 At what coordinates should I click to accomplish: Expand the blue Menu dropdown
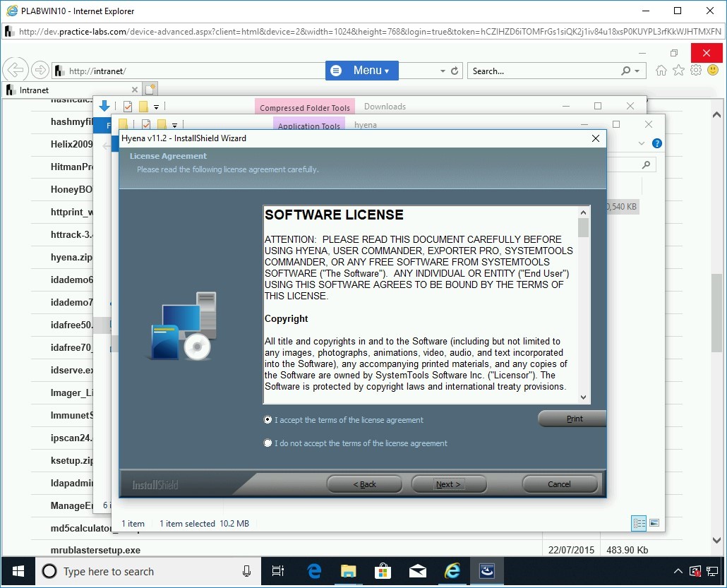pyautogui.click(x=362, y=71)
